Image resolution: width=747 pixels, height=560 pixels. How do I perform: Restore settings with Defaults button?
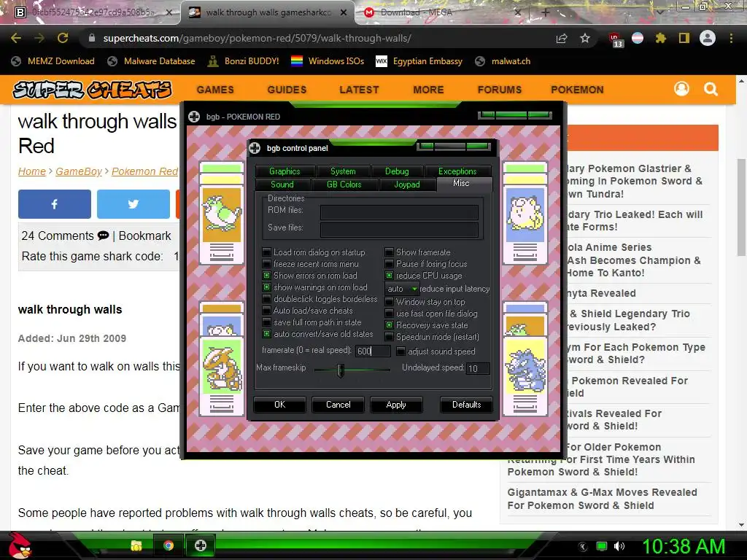point(466,405)
